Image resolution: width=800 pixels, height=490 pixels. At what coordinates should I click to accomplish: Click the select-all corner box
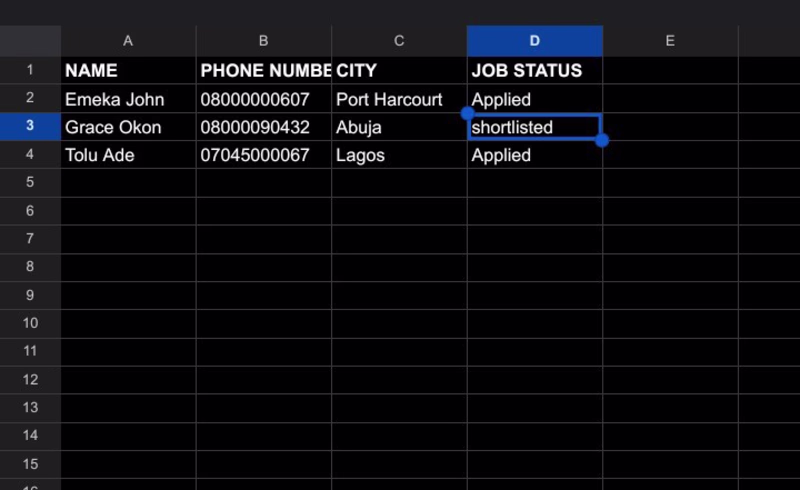tap(30, 41)
